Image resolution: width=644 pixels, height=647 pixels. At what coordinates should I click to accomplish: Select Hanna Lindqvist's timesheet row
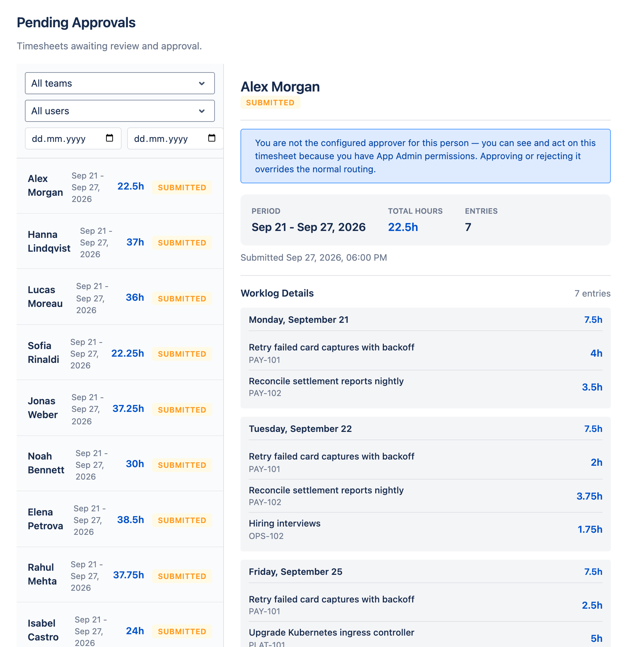[x=120, y=241]
